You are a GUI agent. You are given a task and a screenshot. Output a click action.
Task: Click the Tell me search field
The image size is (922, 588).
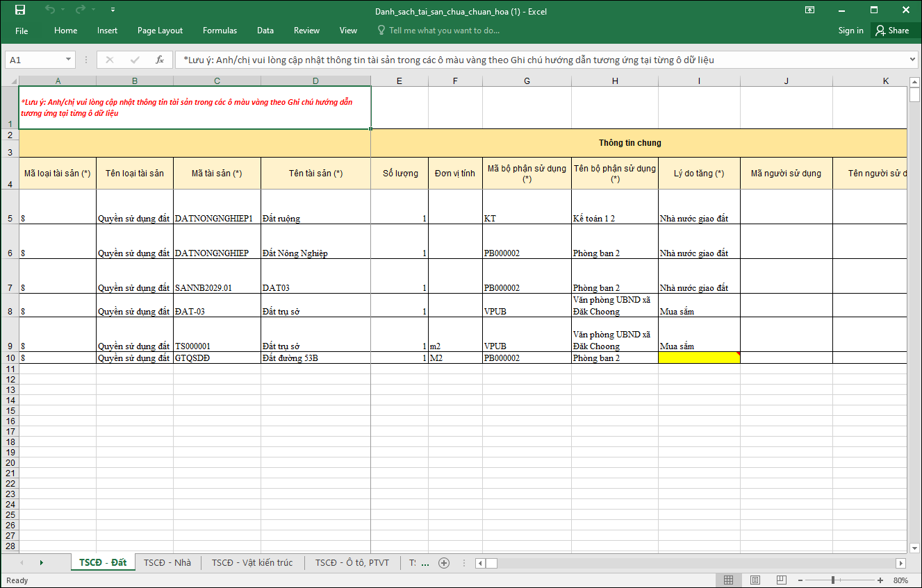click(444, 31)
